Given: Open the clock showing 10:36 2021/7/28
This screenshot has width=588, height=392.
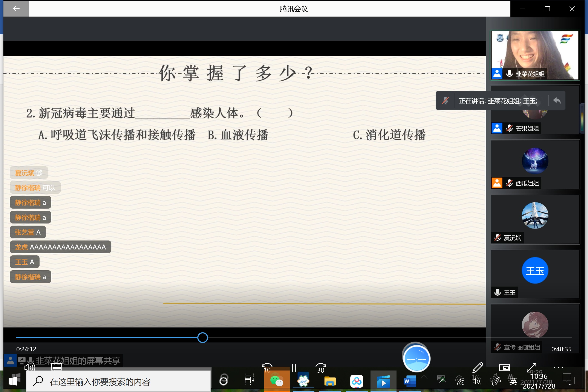Looking at the screenshot, I should (x=539, y=381).
